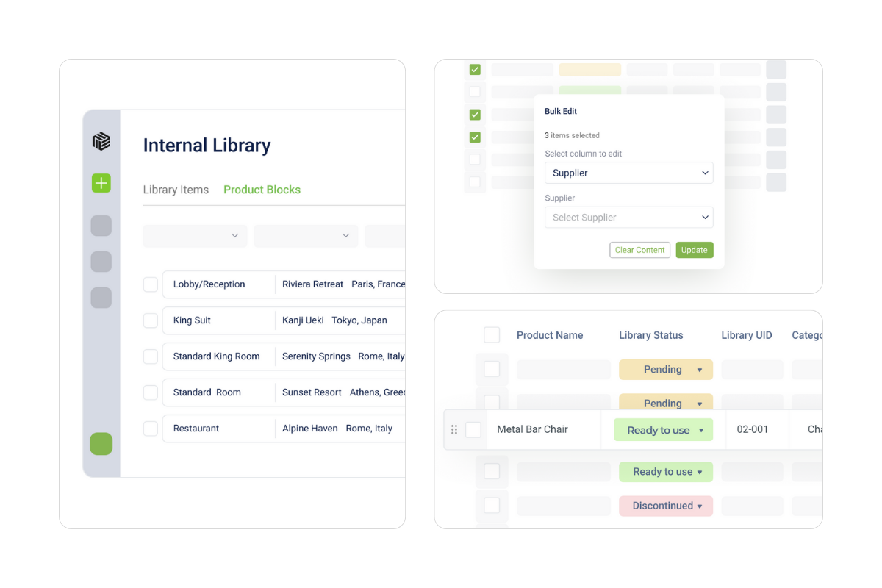Toggle the header checkbox next to Product Name
The width and height of the screenshot is (882, 588).
[x=492, y=334]
